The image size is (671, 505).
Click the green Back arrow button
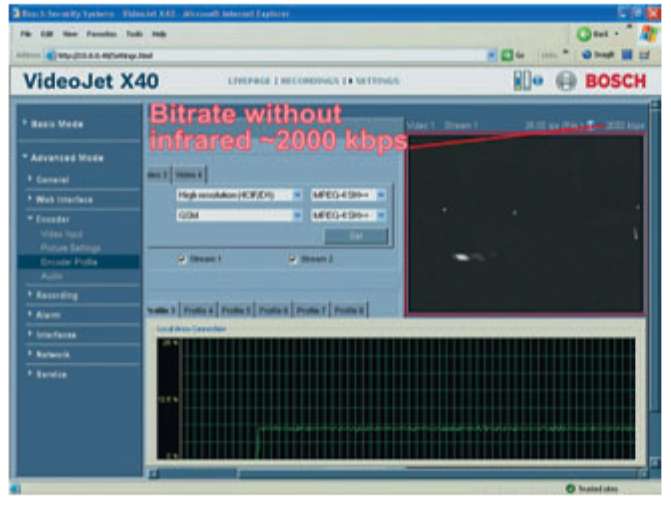point(584,34)
